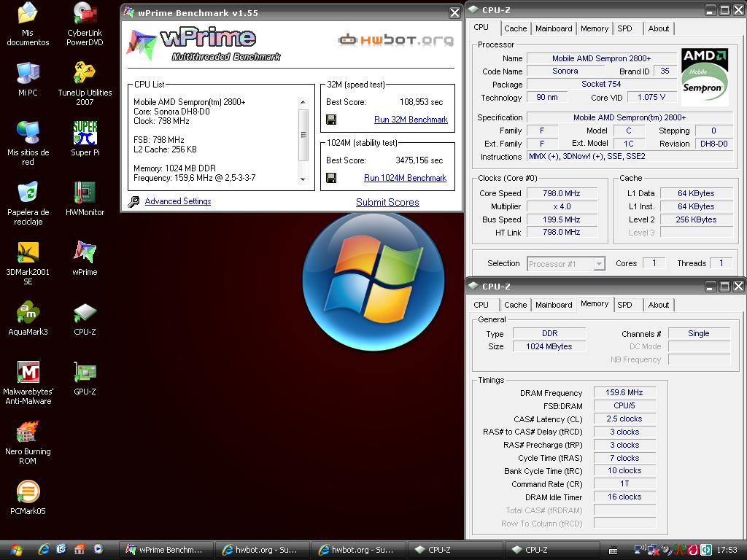Click the 32M Best Score 108,953 sec
Image resolution: width=747 pixels, height=560 pixels.
[421, 102]
